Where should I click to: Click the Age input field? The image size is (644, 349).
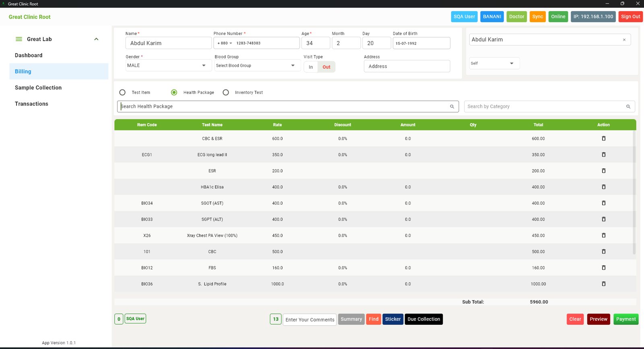click(316, 43)
